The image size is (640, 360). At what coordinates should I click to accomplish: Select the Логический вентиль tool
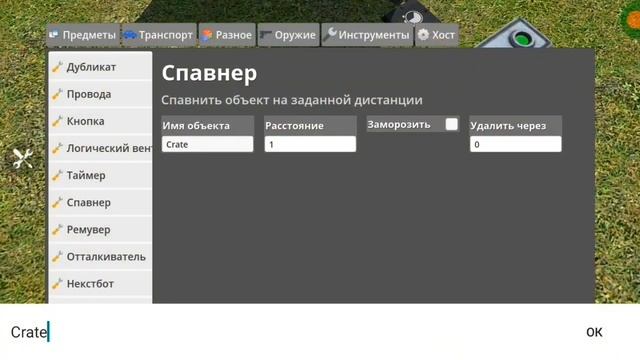coord(100,148)
